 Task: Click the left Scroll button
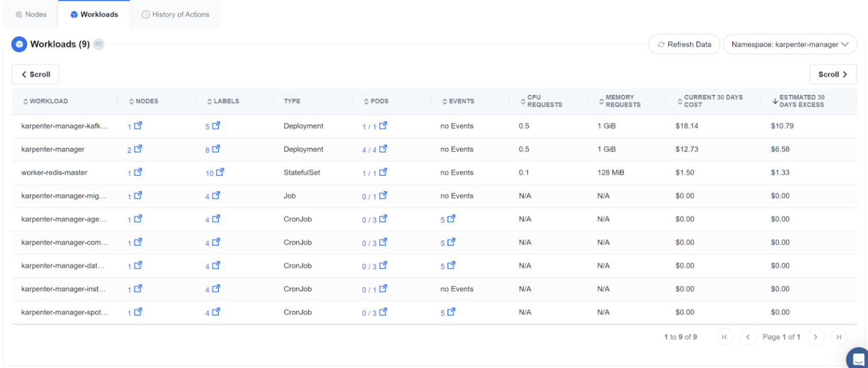pos(36,75)
